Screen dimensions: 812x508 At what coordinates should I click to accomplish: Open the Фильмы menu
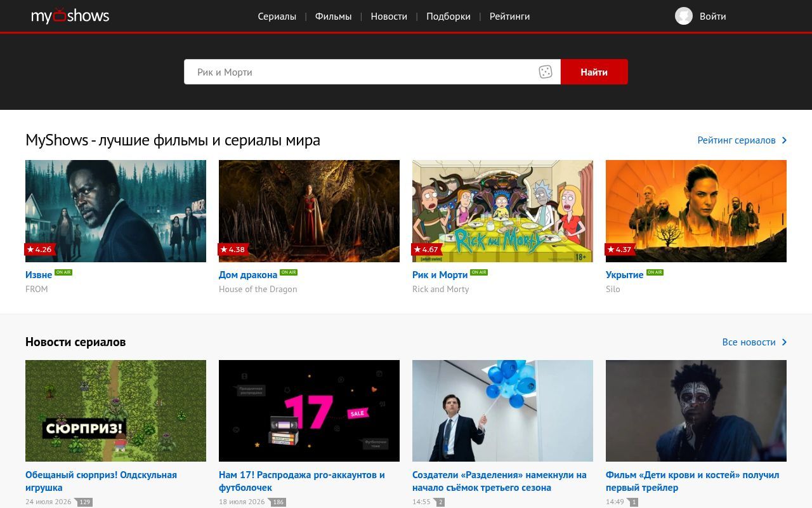pos(333,17)
